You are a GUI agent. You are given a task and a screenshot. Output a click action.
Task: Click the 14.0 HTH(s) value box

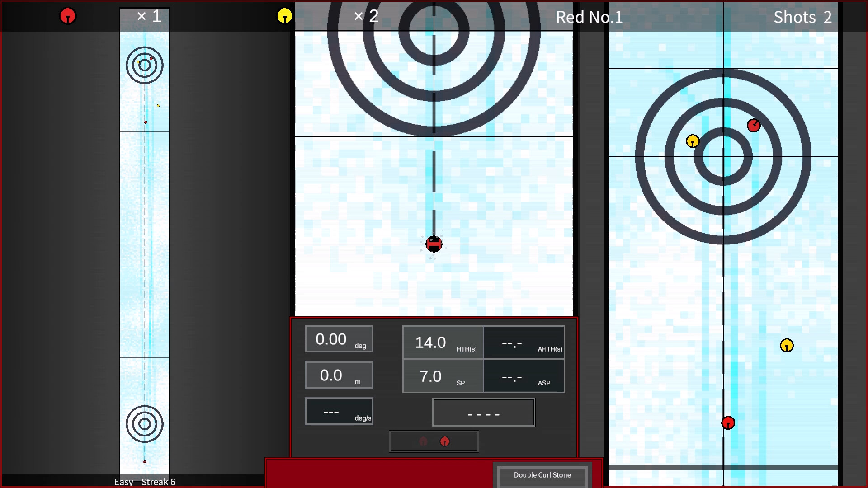pyautogui.click(x=443, y=343)
